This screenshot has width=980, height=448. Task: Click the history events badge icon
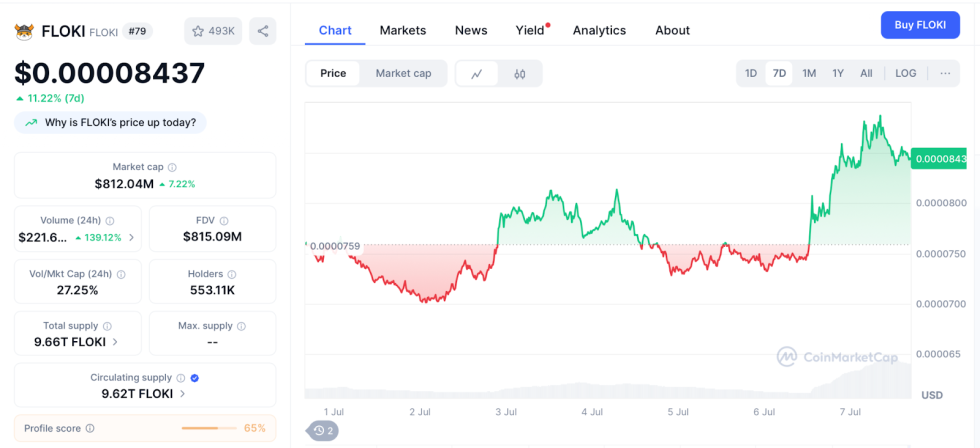tap(321, 431)
